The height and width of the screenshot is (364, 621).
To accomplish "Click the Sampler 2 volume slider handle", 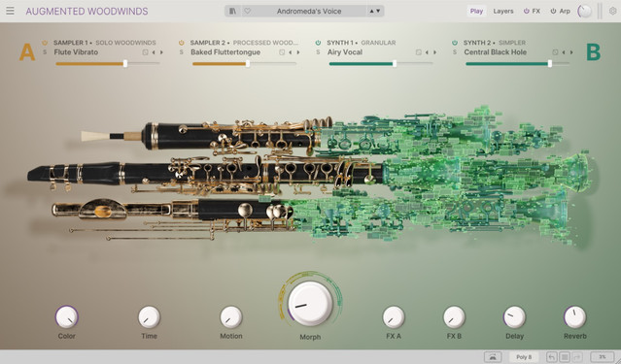I will [x=248, y=63].
